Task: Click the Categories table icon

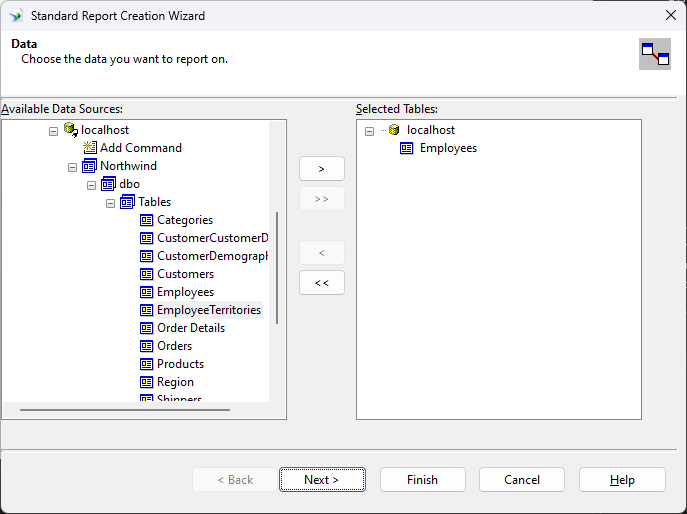Action: (x=147, y=220)
